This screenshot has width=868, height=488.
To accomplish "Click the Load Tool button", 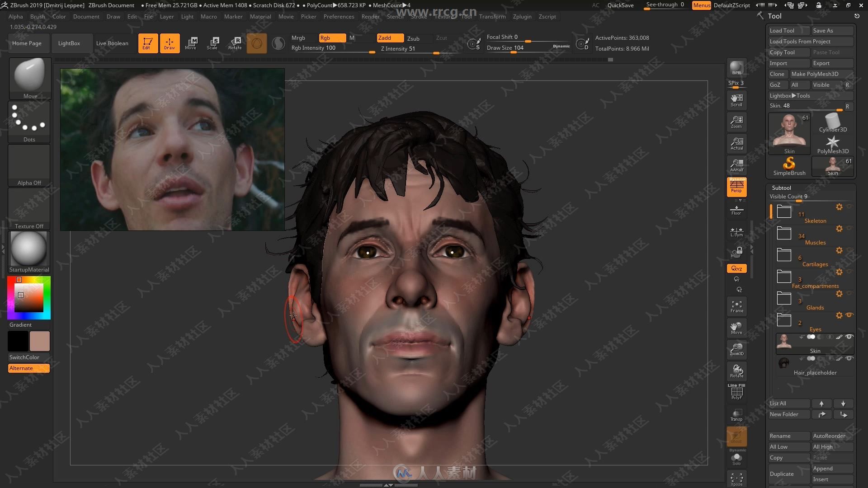I will coord(789,31).
